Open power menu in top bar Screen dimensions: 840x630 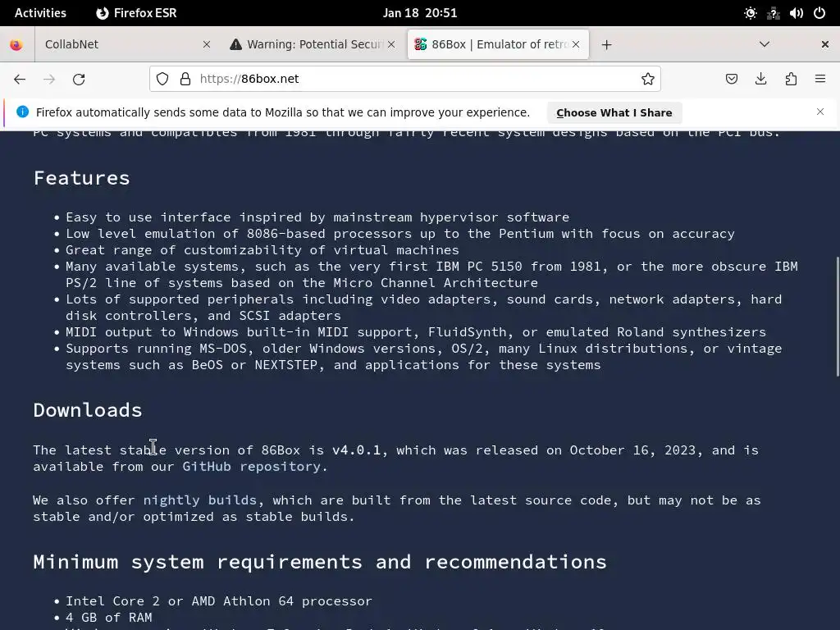click(x=819, y=13)
